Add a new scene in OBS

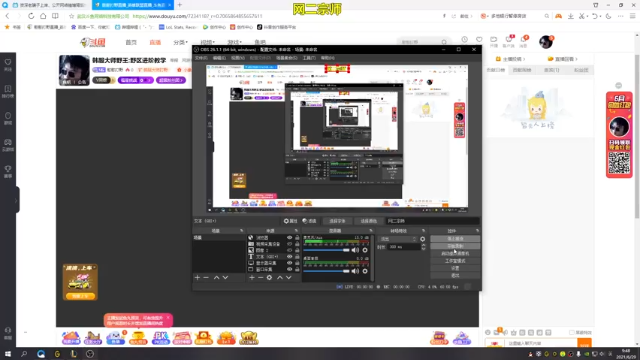[x=198, y=278]
